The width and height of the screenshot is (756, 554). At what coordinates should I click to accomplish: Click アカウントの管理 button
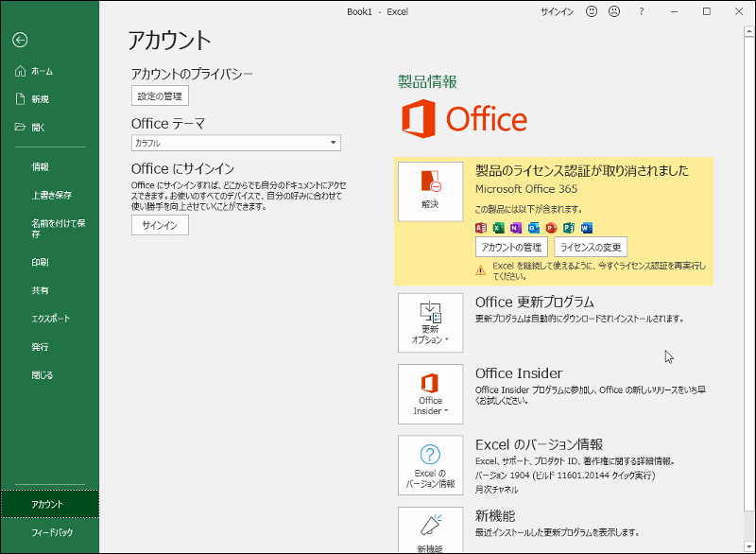click(x=511, y=248)
